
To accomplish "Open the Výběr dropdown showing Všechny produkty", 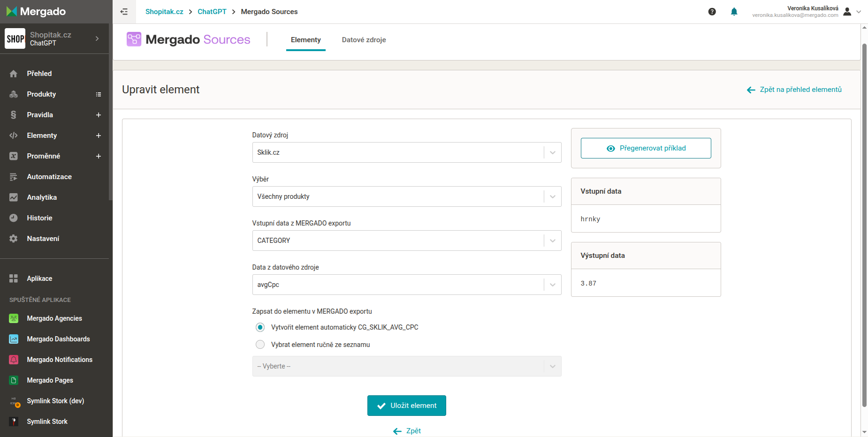I will 407,196.
